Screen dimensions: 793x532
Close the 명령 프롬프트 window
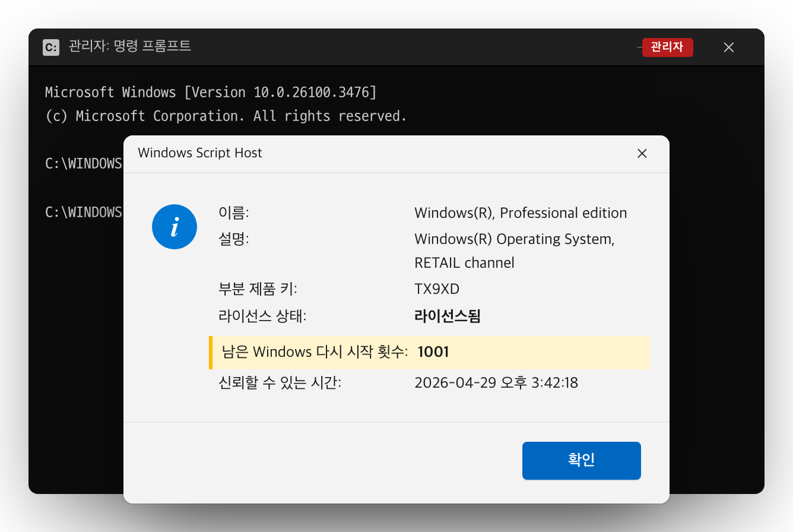point(729,47)
